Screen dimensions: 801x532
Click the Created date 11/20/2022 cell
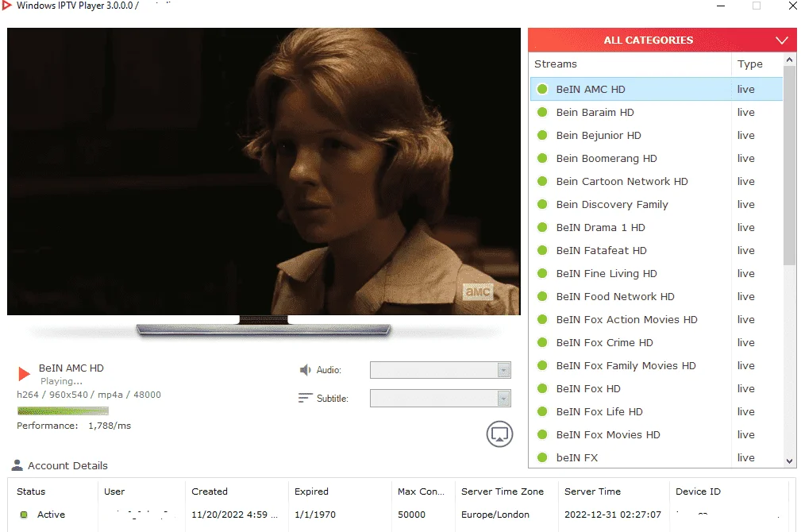coord(234,515)
